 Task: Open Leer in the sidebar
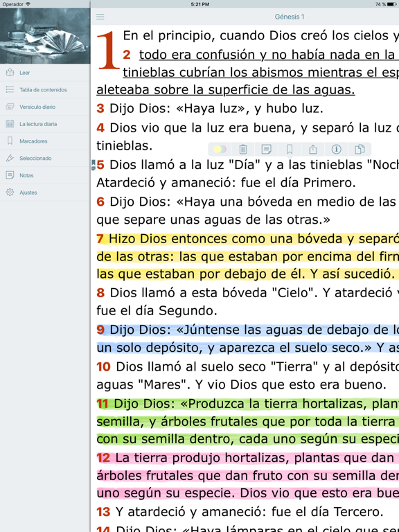(x=45, y=73)
